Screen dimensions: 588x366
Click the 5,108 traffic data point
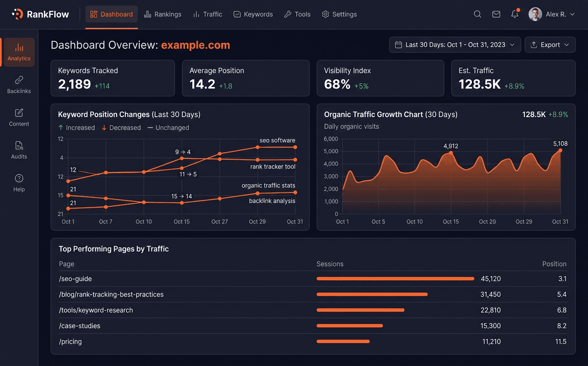pyautogui.click(x=560, y=150)
